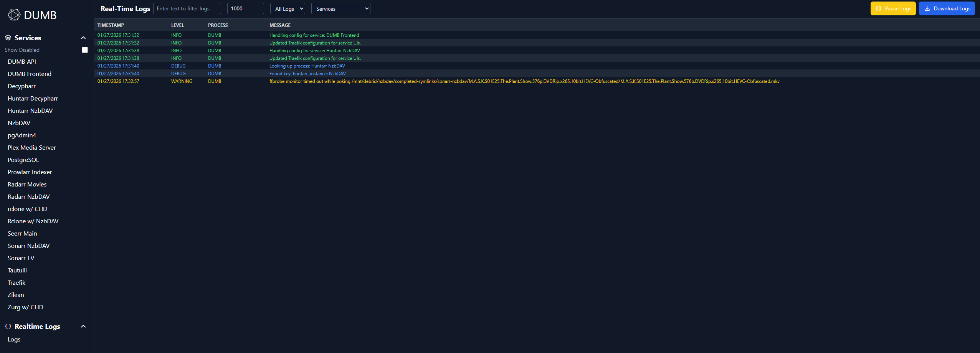Open the All Logs level dropdown
This screenshot has width=980, height=353.
click(287, 8)
